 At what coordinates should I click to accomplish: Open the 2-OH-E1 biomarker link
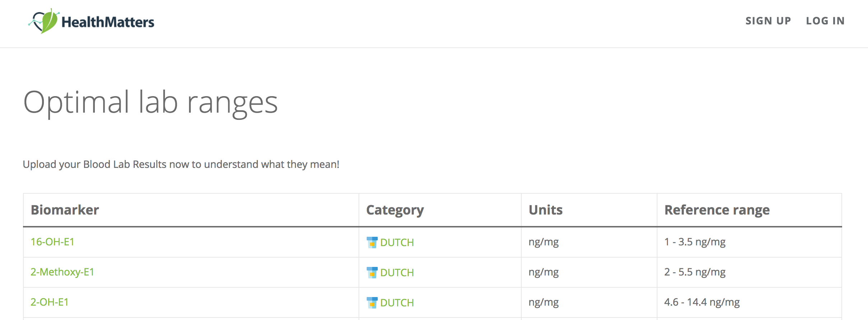click(50, 302)
